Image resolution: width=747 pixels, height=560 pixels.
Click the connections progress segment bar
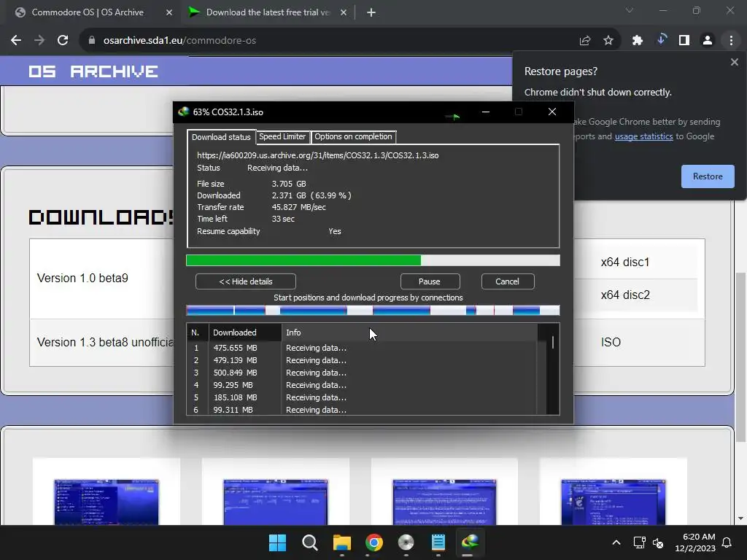point(373,311)
